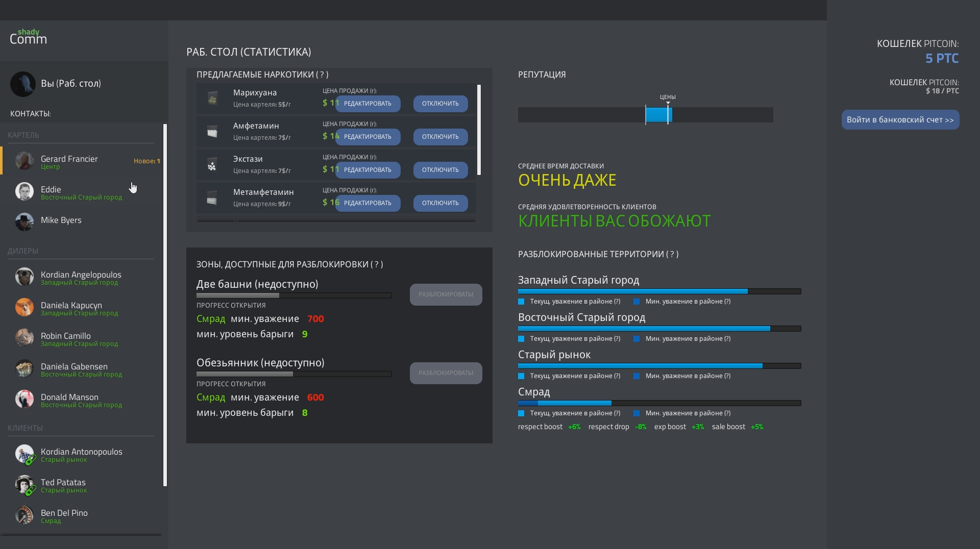Turn off Methamphetamine via its Отключить button

pos(440,203)
